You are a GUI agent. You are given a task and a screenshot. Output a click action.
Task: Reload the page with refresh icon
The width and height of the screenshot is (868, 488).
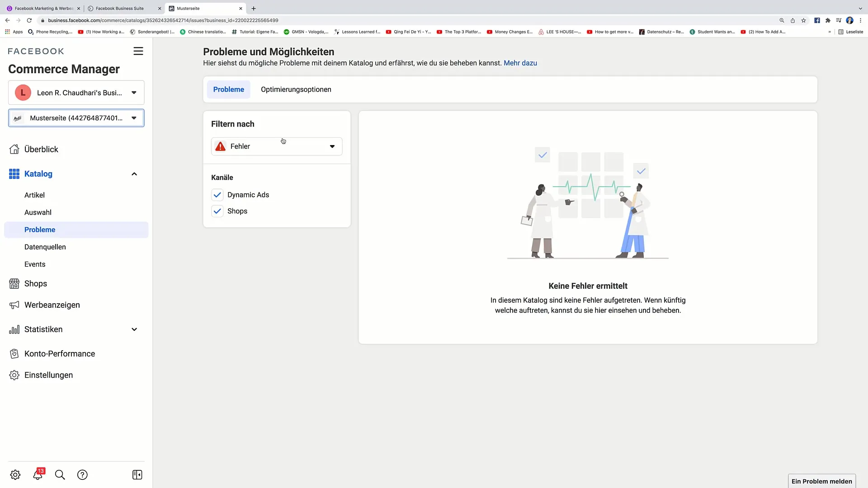point(29,20)
